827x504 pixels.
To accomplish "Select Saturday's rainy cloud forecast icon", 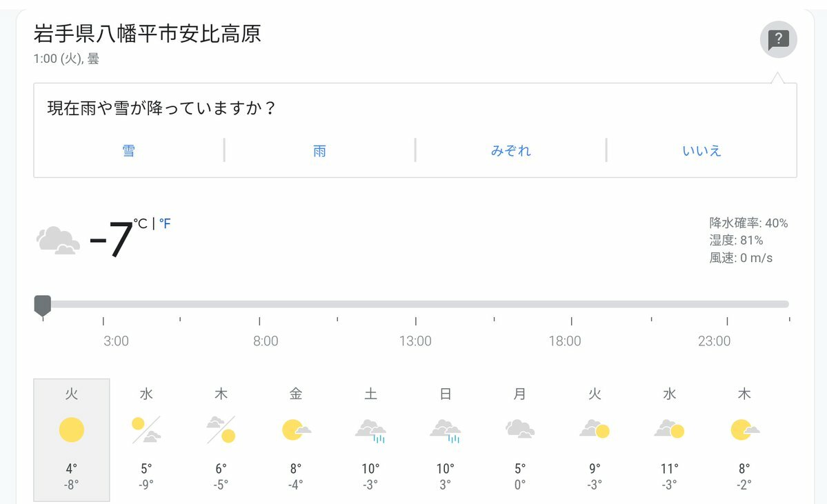I will pos(371,431).
